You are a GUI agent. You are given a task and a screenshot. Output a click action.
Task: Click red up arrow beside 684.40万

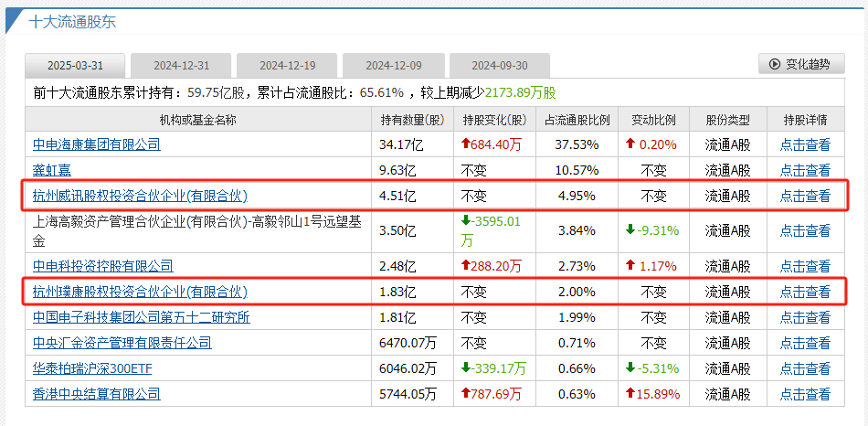click(465, 144)
